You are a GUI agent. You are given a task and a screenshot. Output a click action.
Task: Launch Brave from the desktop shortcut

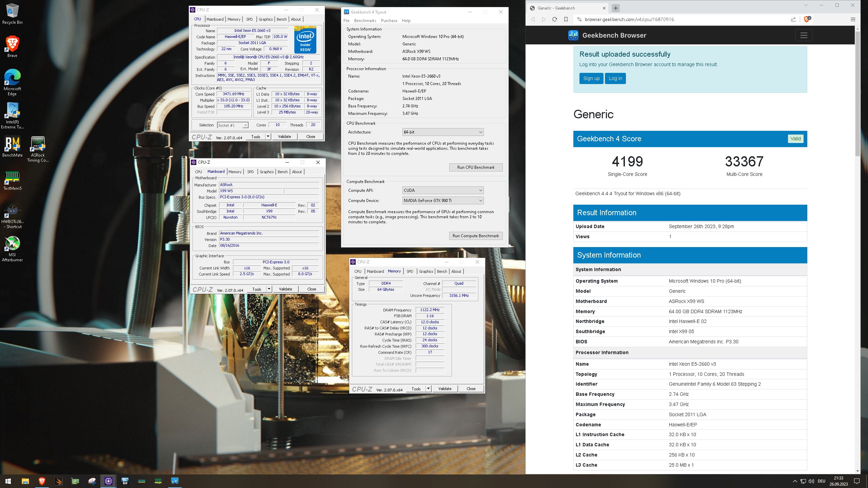tap(12, 47)
